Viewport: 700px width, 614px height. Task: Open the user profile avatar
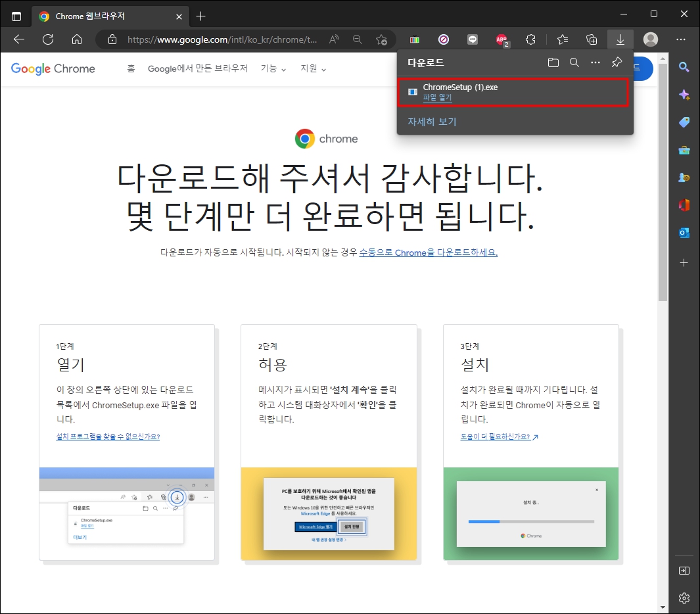point(651,39)
